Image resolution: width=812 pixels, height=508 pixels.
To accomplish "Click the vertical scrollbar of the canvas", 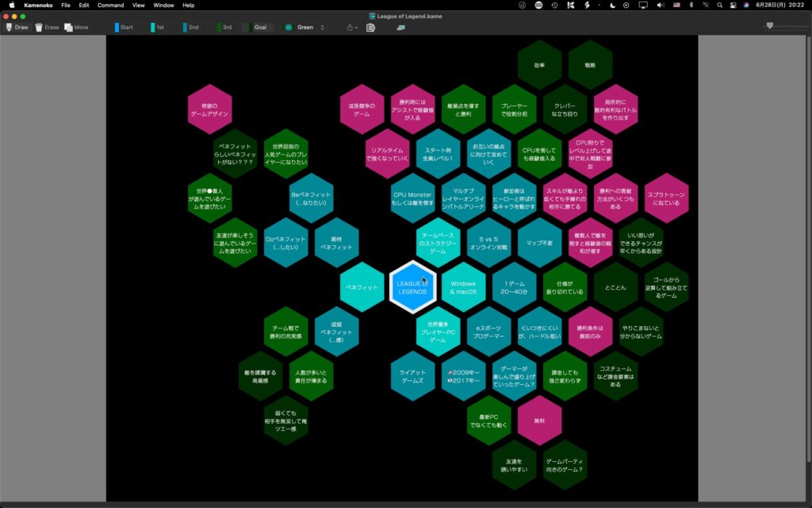I will point(809,248).
